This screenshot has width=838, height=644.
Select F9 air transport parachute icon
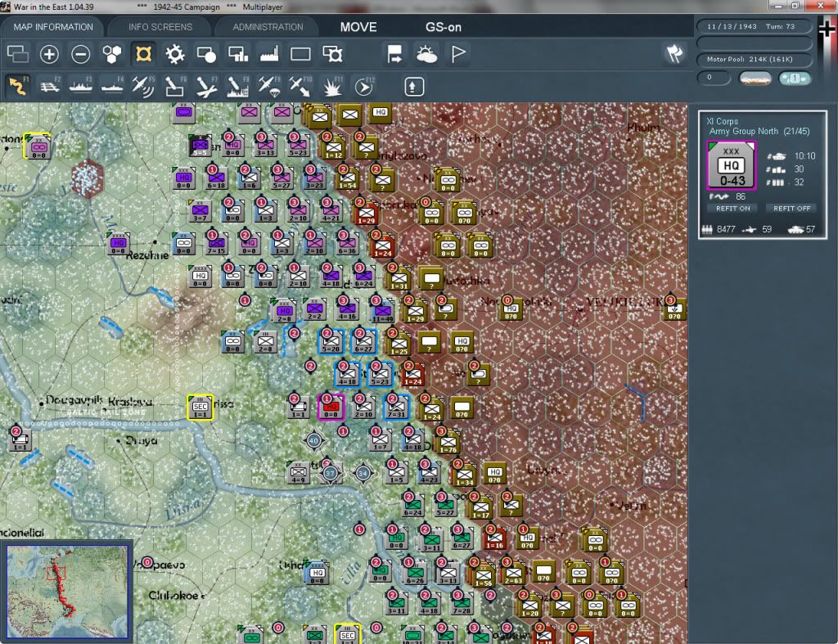coord(269,86)
